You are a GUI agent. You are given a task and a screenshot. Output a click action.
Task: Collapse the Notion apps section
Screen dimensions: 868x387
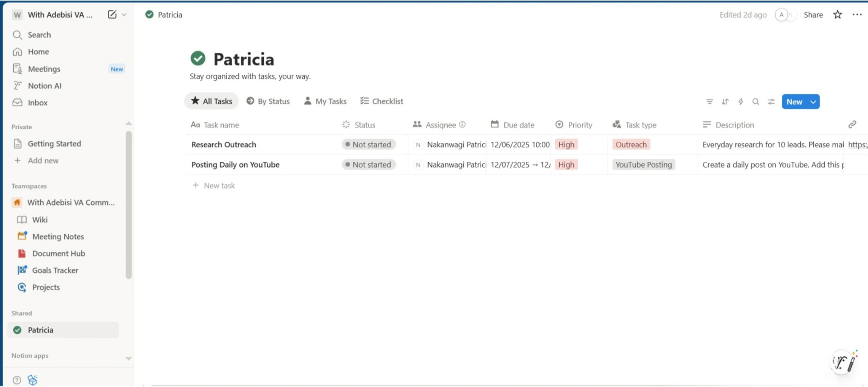129,358
